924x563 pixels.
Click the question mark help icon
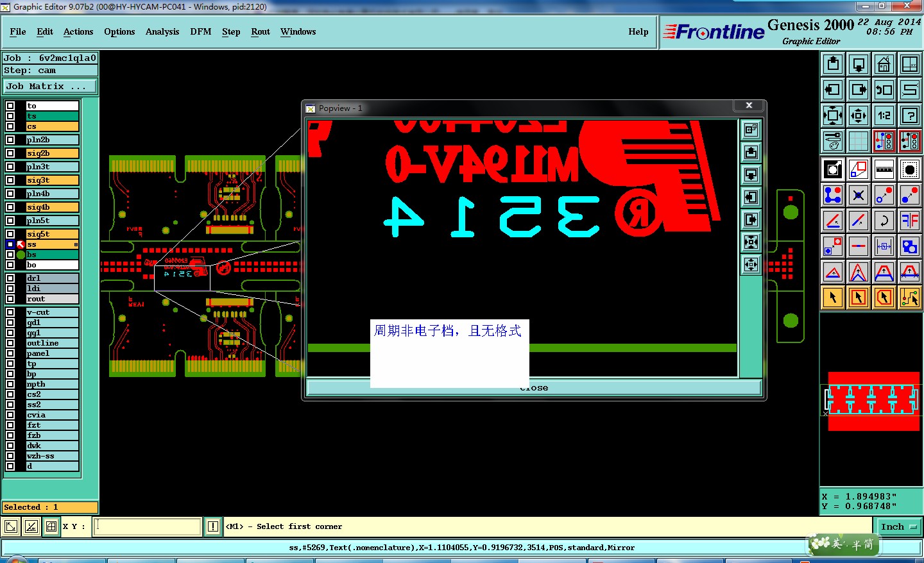coord(910,115)
